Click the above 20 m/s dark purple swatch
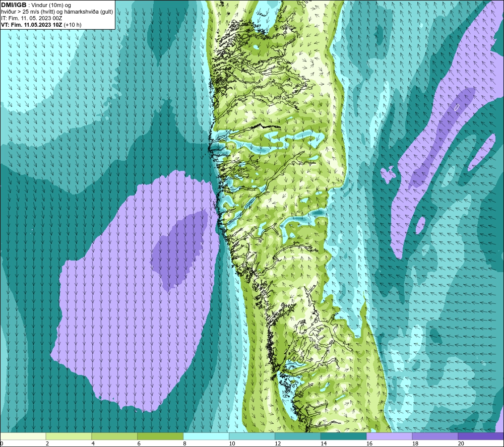Image resolution: width=504 pixels, height=447 pixels. [x=481, y=436]
